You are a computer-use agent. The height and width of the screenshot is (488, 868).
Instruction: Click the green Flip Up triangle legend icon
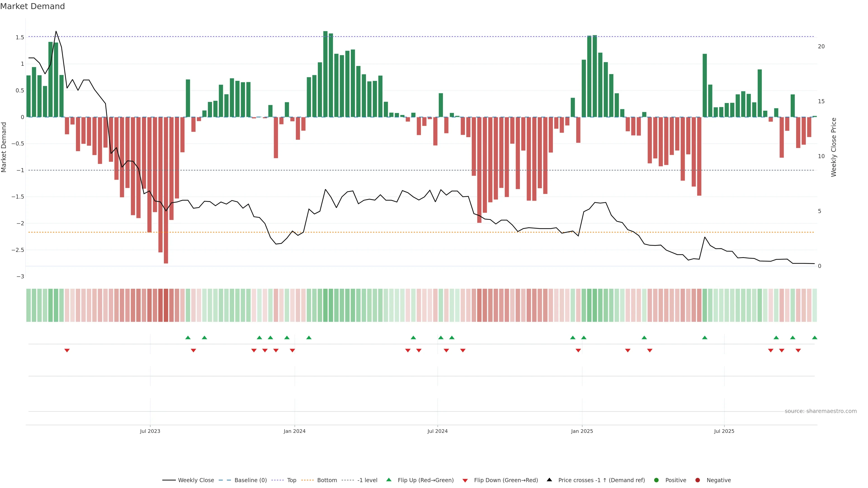389,480
